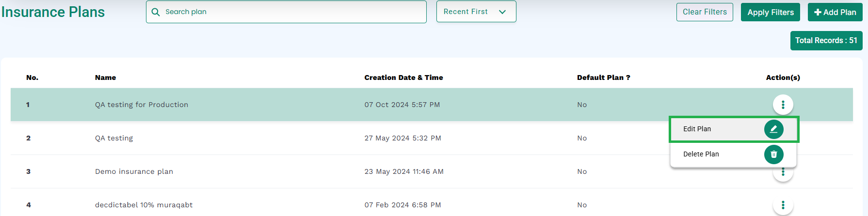Open three-dot menu for Demo insurance plan
This screenshot has width=868, height=216.
point(783,172)
